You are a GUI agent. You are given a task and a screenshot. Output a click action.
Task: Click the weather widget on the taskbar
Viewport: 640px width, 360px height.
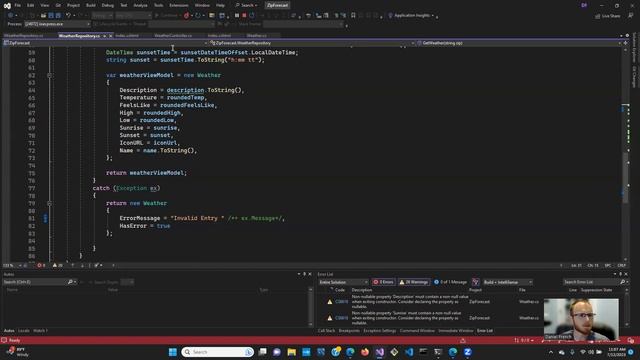18,352
